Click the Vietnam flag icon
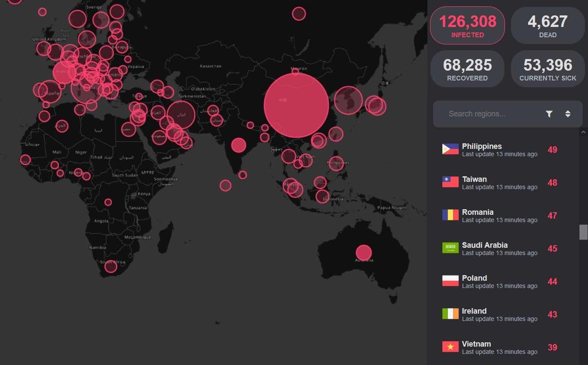 tap(450, 347)
